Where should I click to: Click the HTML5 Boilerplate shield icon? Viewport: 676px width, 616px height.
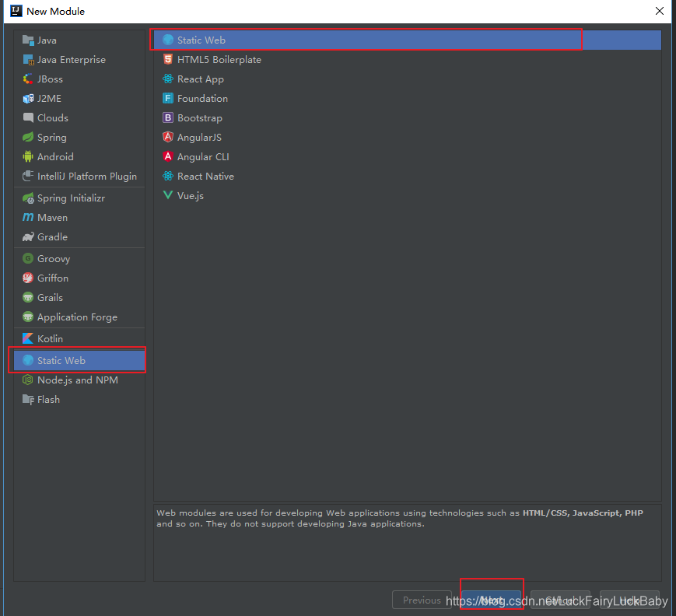(168, 59)
